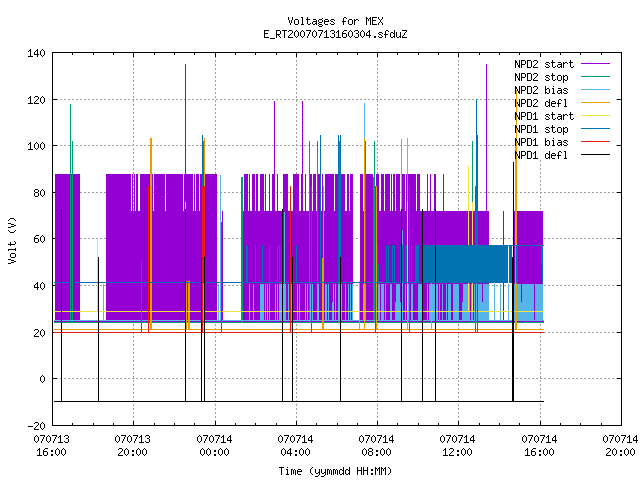Click the 'NPD1 start' legend label

tap(544, 116)
